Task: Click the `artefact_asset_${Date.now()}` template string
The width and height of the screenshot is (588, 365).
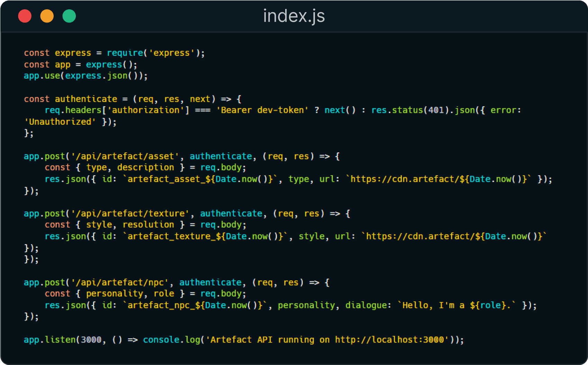Action: point(200,179)
